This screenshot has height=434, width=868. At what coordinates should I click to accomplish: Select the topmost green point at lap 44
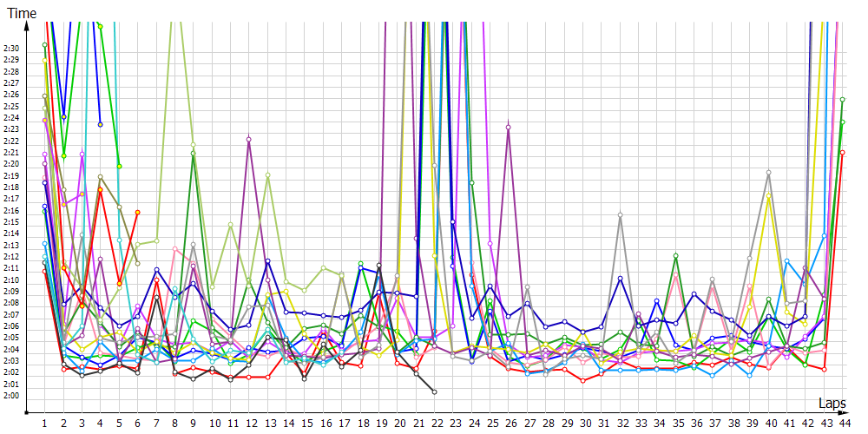(843, 100)
